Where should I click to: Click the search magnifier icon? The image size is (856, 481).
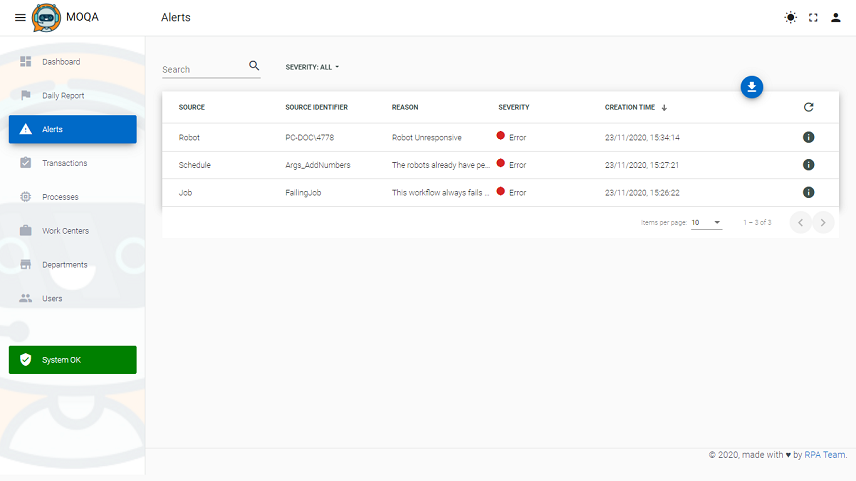254,66
